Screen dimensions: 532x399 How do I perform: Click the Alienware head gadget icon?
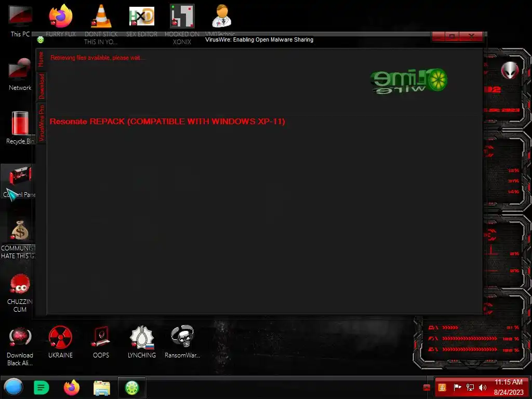(x=510, y=70)
